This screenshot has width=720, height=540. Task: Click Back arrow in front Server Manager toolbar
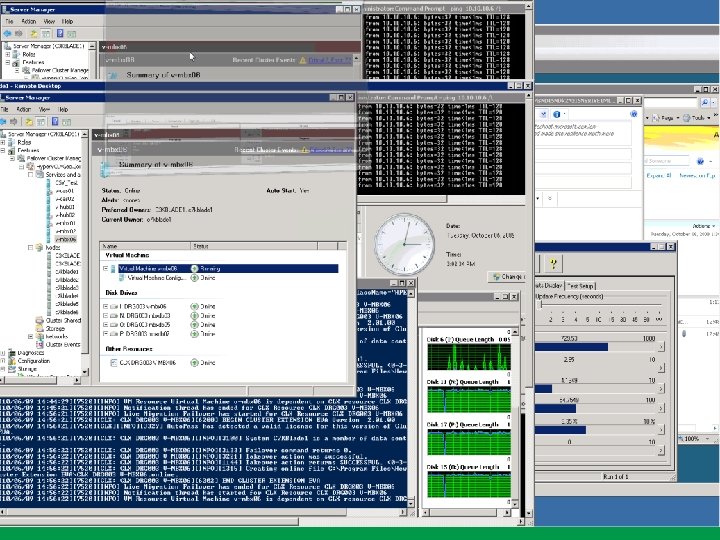coord(4,122)
